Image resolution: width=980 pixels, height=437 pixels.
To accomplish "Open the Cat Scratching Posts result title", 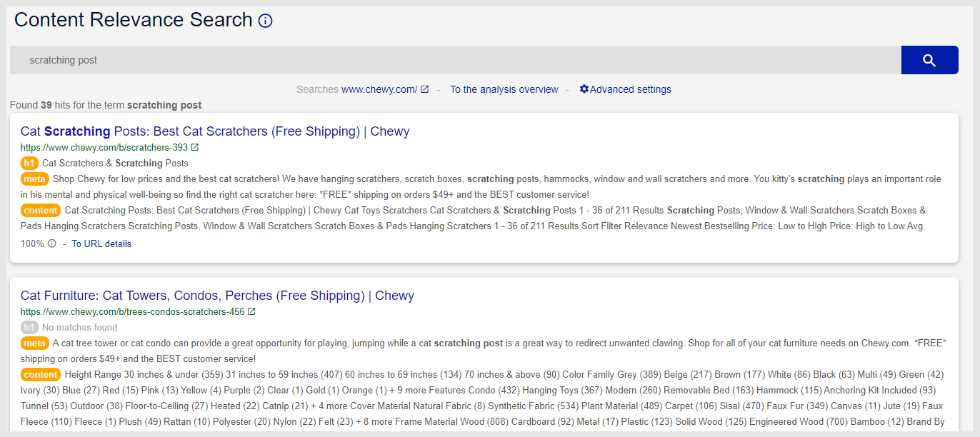I will click(x=215, y=131).
